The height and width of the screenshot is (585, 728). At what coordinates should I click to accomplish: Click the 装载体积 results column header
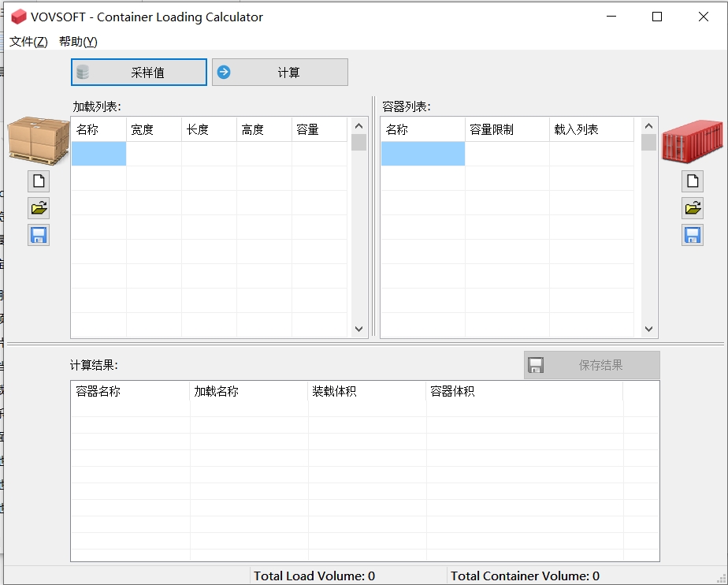coord(367,391)
